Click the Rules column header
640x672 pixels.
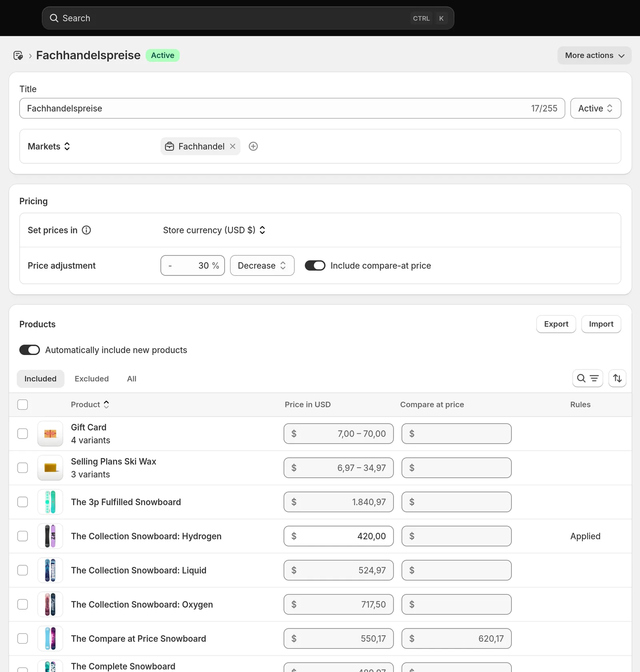pyautogui.click(x=580, y=405)
